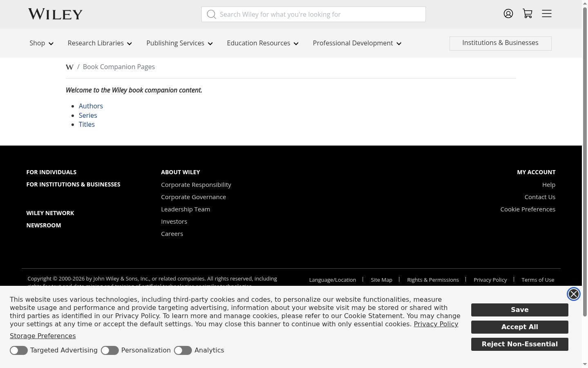Open the Authors link

pos(91,106)
